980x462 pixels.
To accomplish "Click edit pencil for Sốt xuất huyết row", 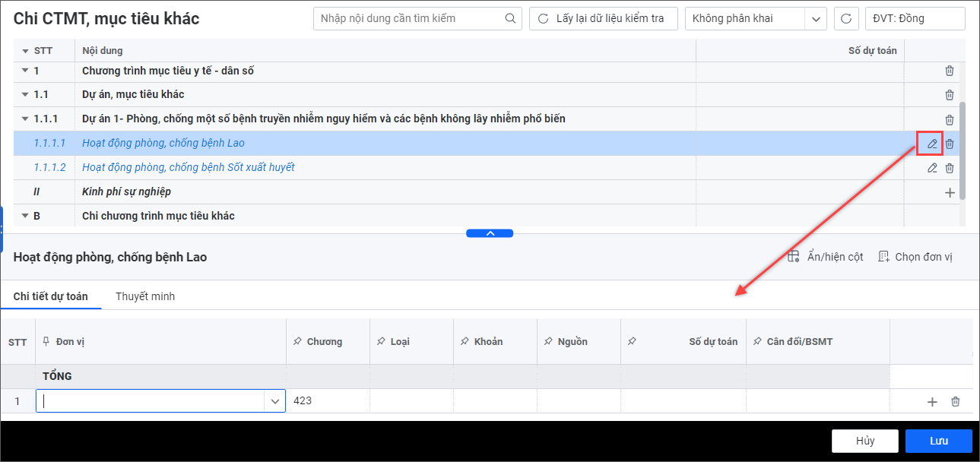I will pos(932,168).
